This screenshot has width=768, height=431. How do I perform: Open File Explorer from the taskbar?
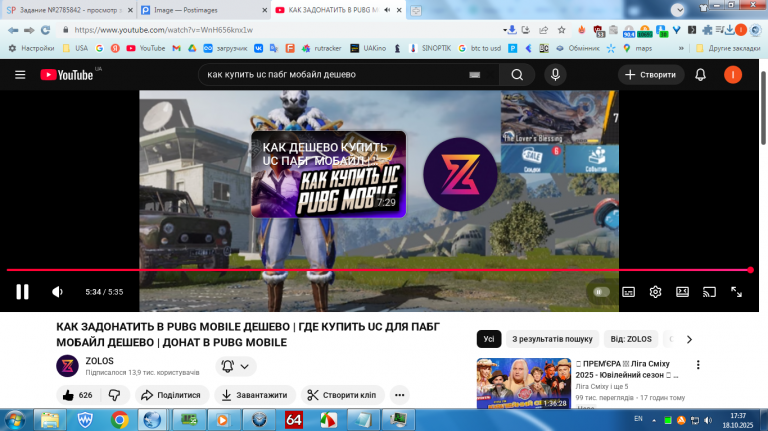pyautogui.click(x=50, y=420)
